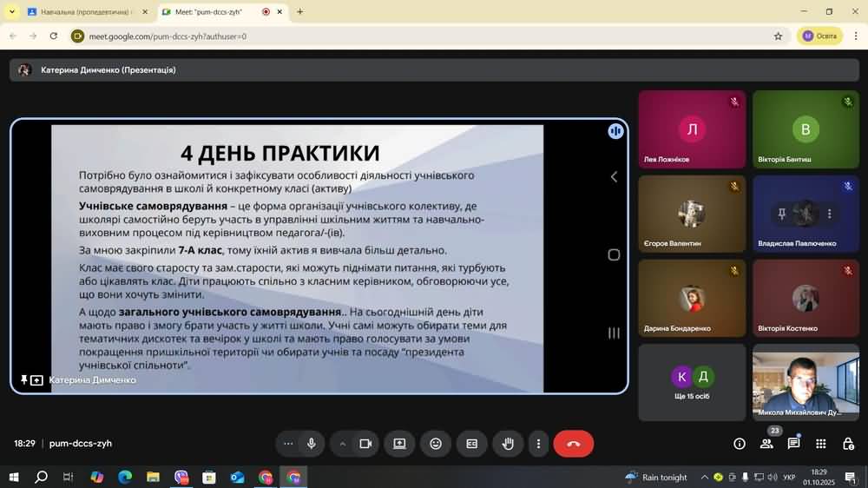Toggle the camera on or off

365,444
